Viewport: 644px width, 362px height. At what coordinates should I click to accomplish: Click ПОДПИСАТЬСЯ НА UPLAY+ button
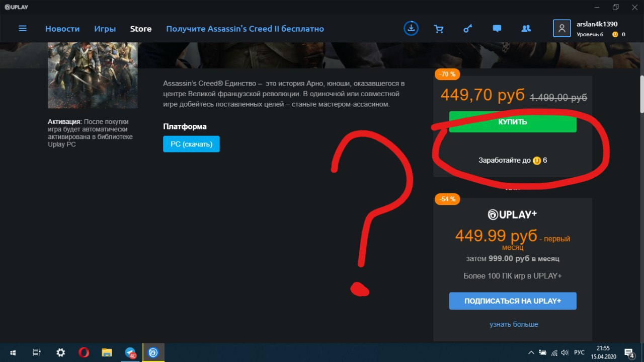point(513,301)
